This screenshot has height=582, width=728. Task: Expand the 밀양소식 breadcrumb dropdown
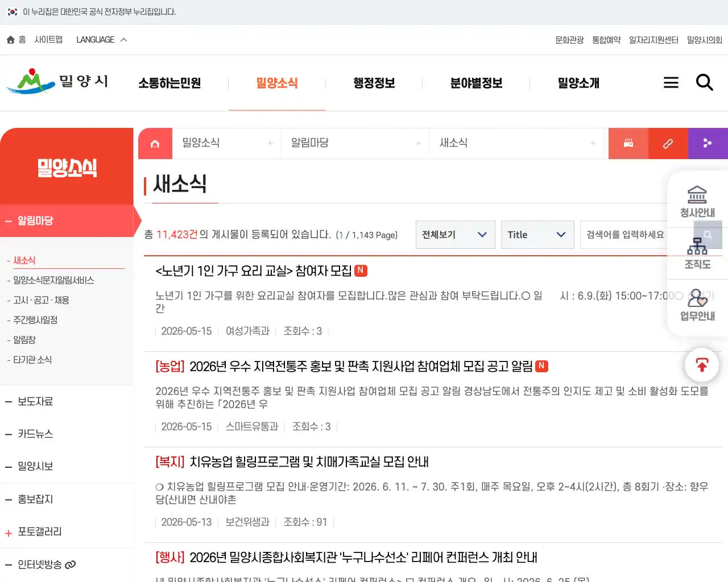[226, 143]
